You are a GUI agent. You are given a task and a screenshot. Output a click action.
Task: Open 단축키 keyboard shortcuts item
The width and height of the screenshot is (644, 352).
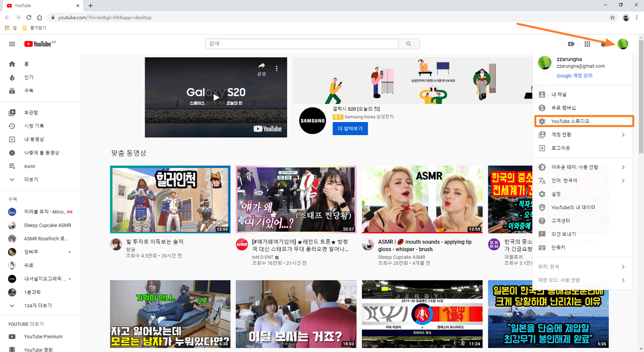pyautogui.click(x=582, y=248)
